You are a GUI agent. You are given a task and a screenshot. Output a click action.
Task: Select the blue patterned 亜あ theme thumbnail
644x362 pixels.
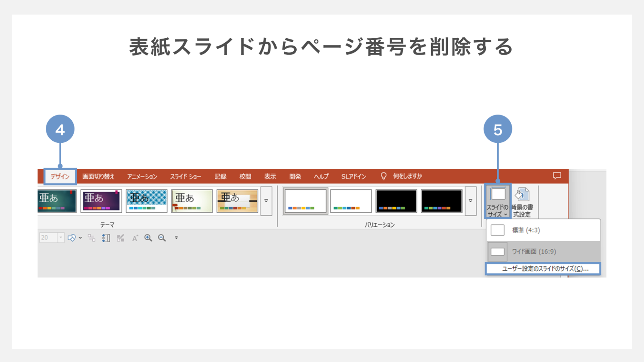point(147,200)
